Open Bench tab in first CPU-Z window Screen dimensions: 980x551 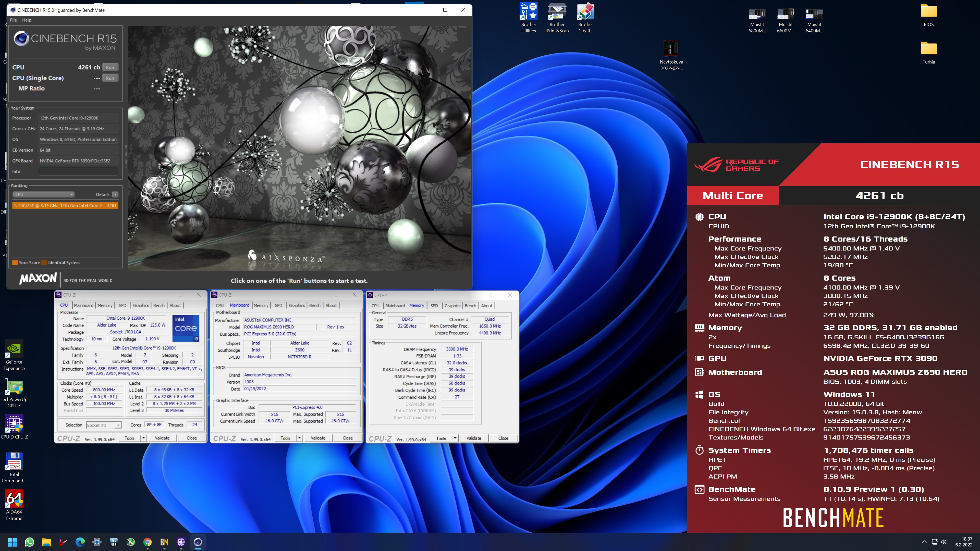click(159, 305)
